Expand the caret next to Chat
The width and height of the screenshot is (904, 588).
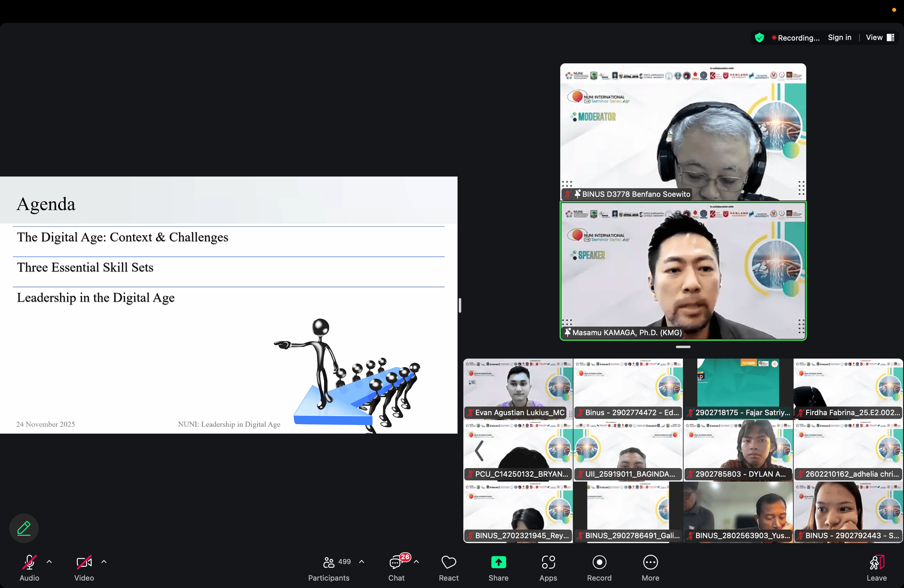416,562
